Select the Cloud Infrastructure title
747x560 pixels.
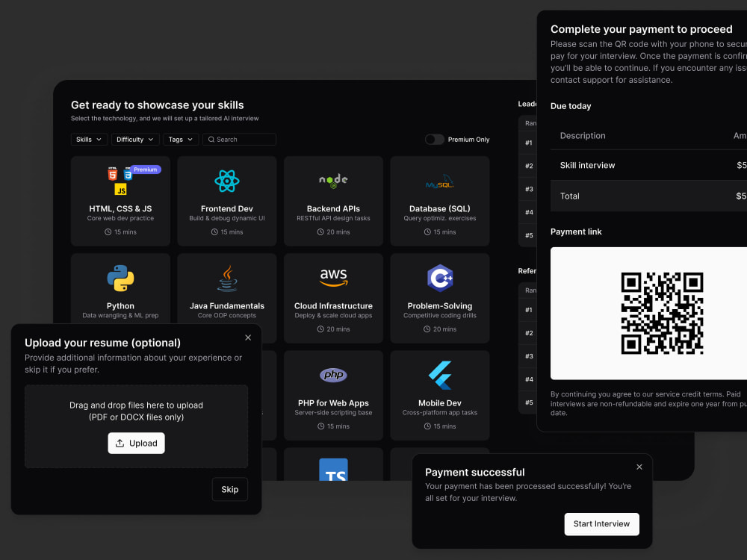(x=333, y=305)
